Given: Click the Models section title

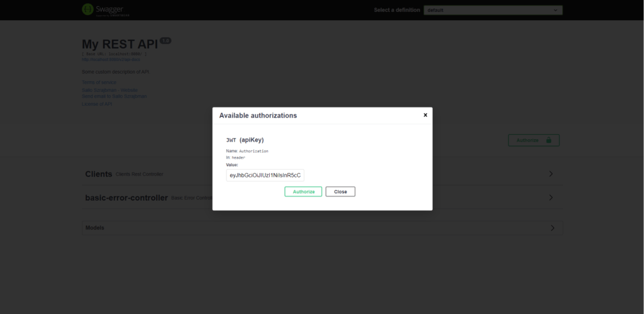Looking at the screenshot, I should [94, 228].
